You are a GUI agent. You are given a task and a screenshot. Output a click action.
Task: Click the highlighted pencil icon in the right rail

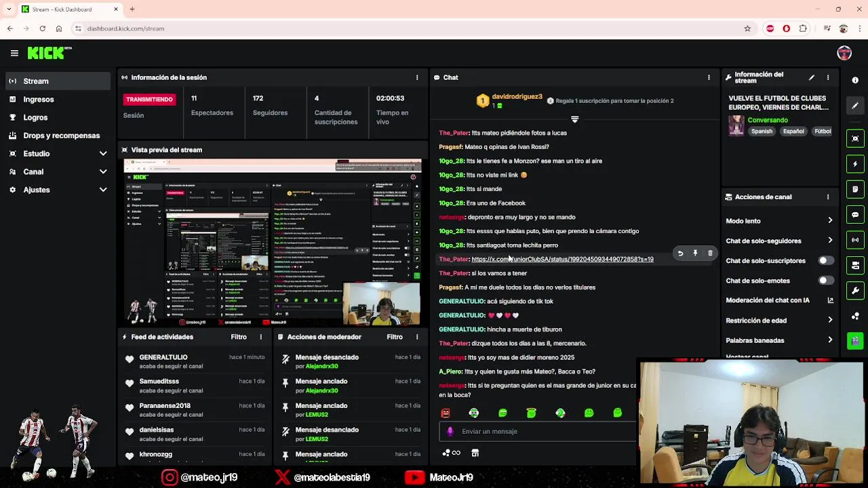coord(855,106)
